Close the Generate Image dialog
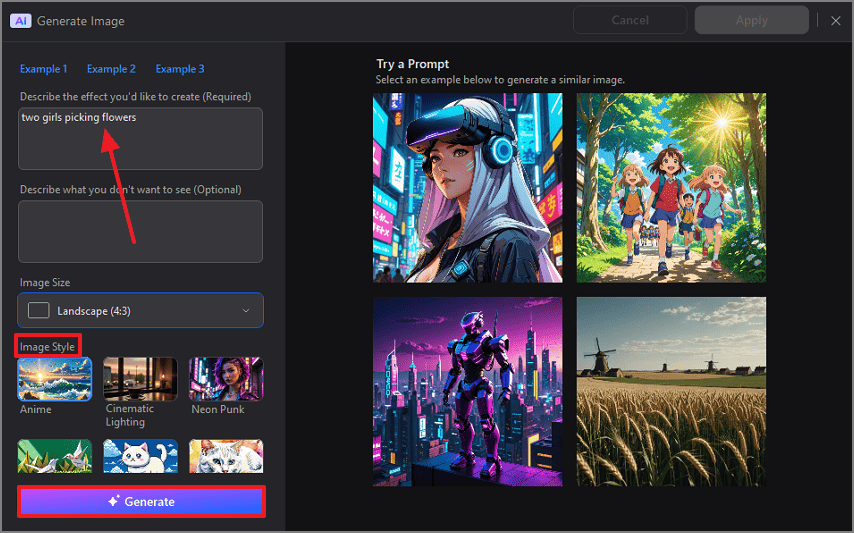854x533 pixels. coord(836,20)
